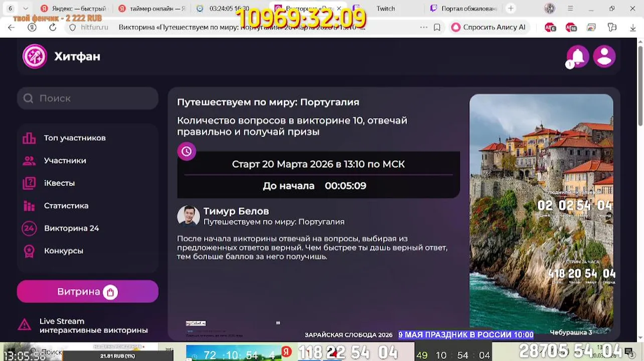Click the iКвесты icon
644x361 pixels.
[x=29, y=183]
